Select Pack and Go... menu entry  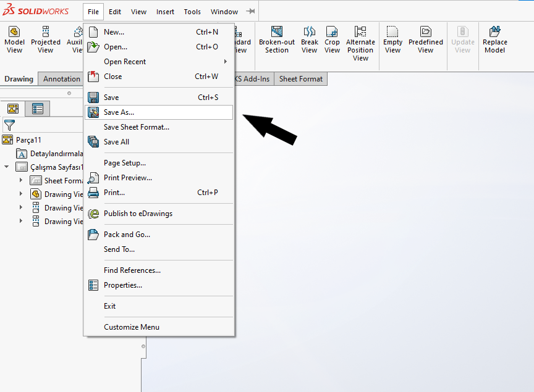127,235
